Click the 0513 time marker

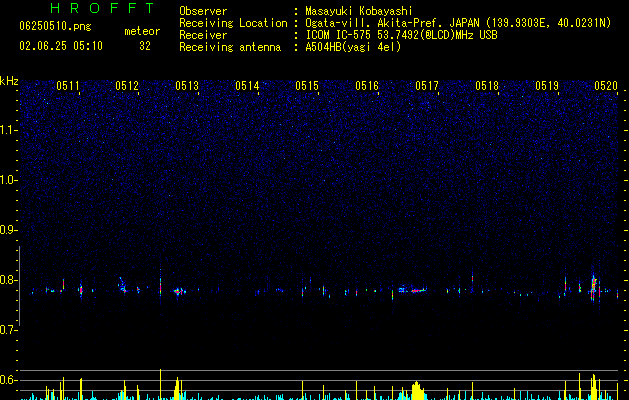187,86
